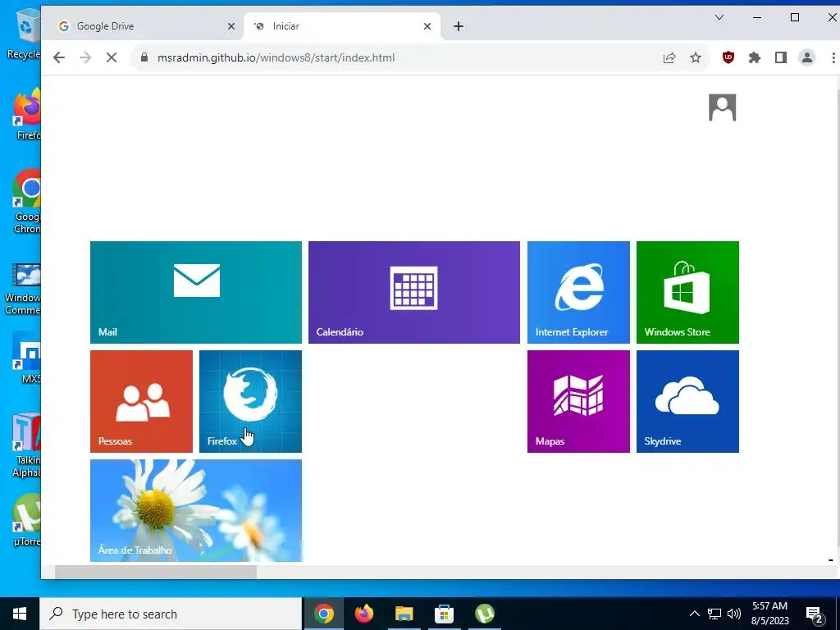Open Firefox from the taskbar

tap(363, 614)
